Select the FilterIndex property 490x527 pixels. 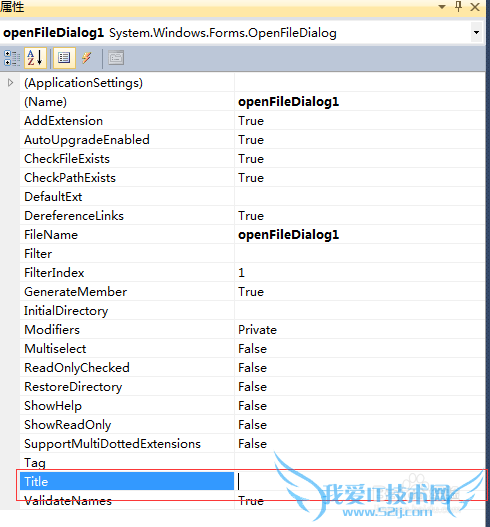click(127, 273)
